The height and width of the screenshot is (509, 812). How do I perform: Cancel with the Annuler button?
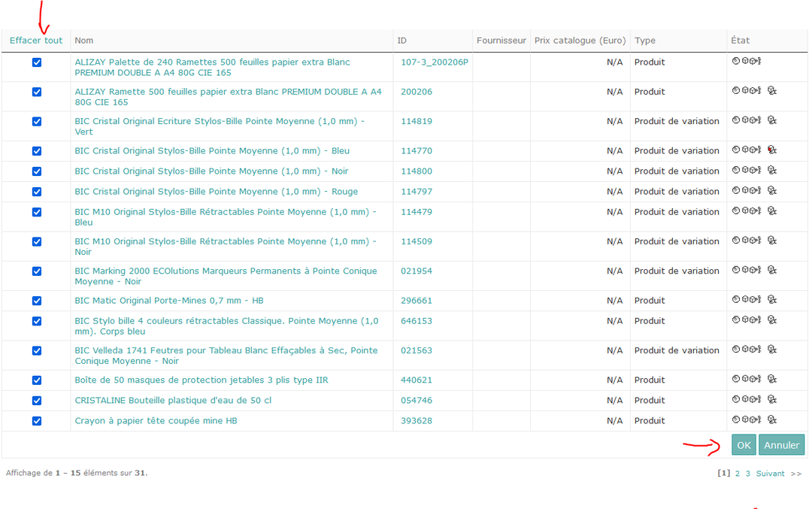781,445
